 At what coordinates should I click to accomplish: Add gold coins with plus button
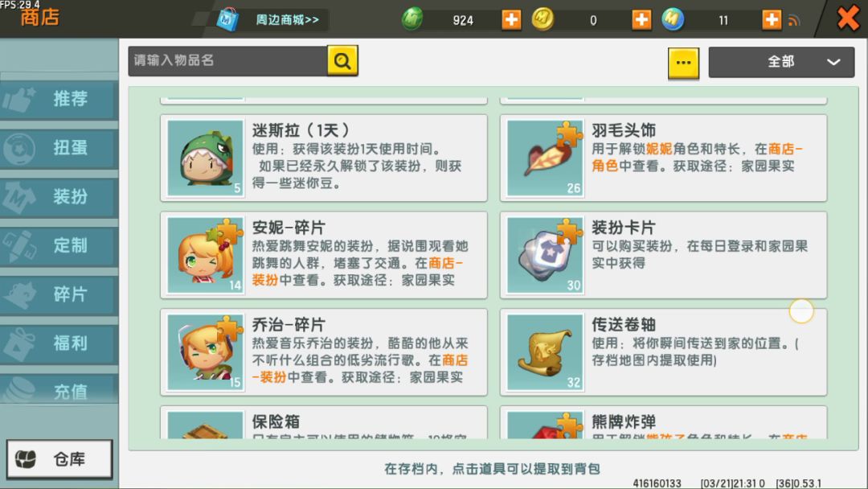(641, 20)
